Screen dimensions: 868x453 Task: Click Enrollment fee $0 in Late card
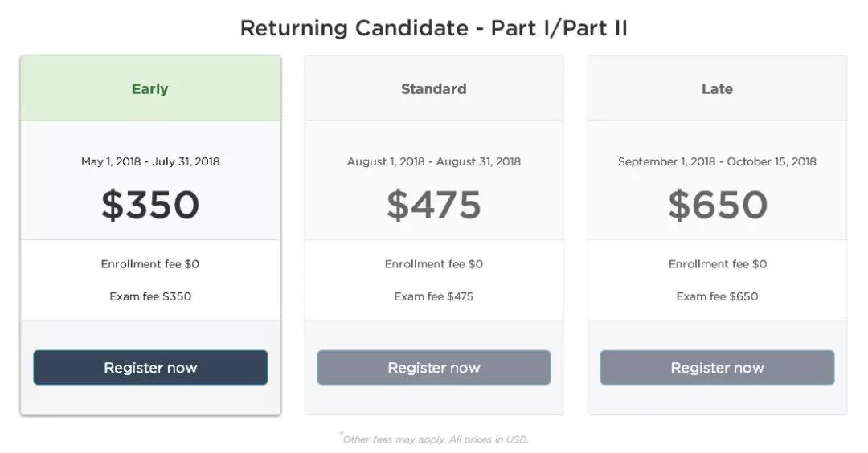click(x=718, y=264)
